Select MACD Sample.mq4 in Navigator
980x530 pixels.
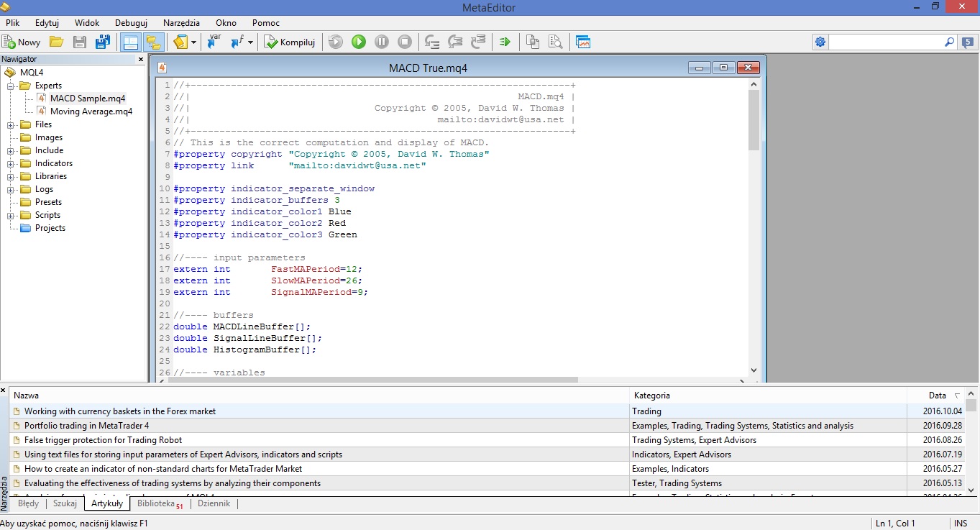[87, 99]
